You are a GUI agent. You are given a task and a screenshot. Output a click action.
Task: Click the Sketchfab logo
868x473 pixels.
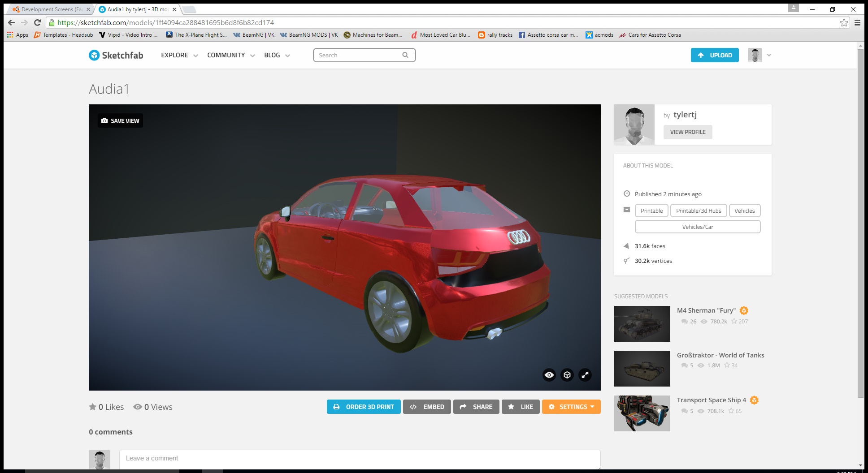(x=116, y=55)
